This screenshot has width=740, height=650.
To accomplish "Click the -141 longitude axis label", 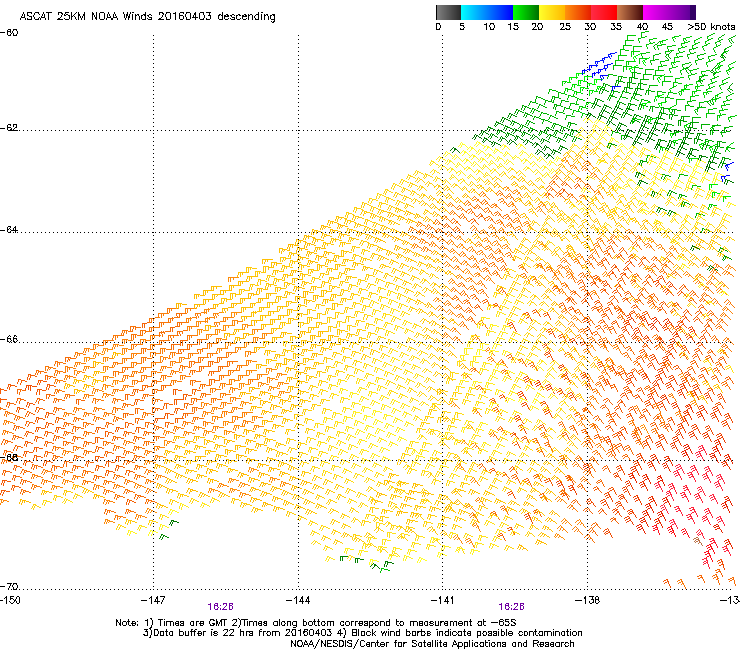I will click(442, 600).
